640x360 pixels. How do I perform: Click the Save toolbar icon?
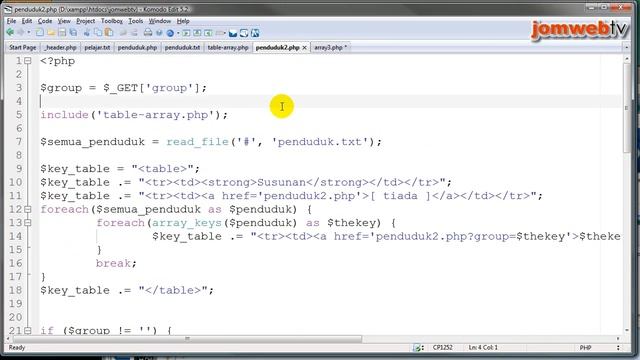62,33
